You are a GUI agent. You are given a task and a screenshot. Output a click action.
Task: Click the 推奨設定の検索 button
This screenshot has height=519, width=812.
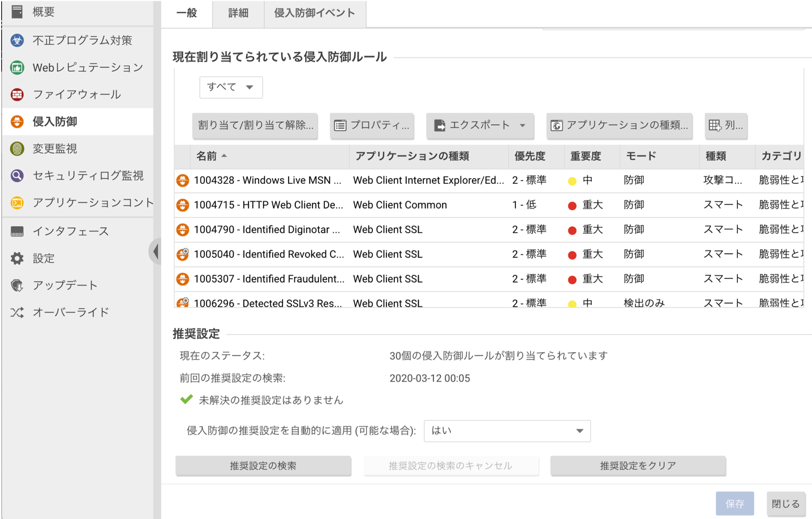pos(263,466)
